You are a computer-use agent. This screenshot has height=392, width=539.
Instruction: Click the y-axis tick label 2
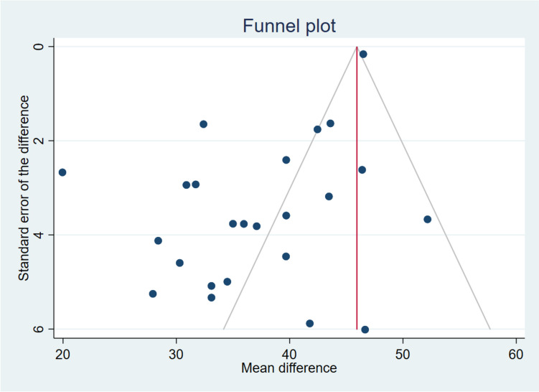[x=40, y=141]
